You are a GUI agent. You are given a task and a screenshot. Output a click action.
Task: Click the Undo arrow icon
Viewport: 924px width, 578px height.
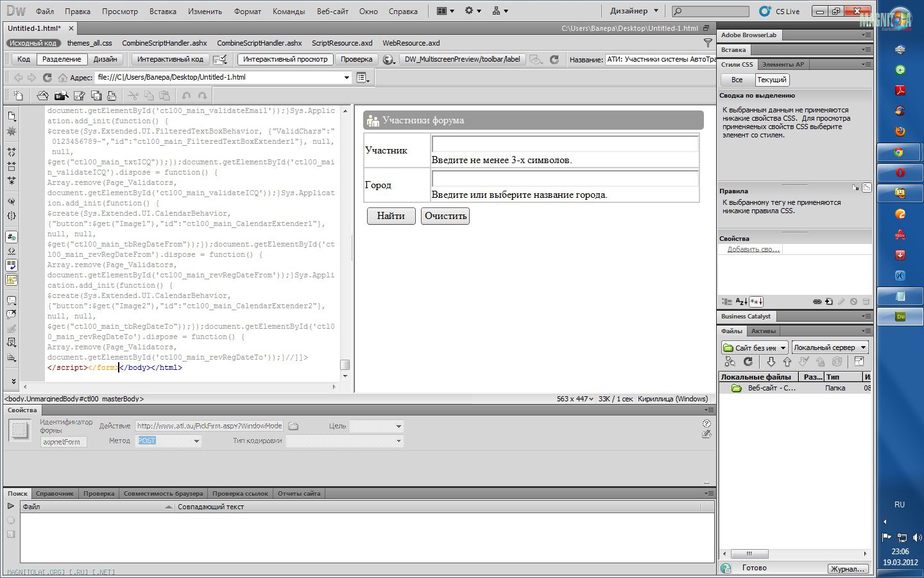186,96
